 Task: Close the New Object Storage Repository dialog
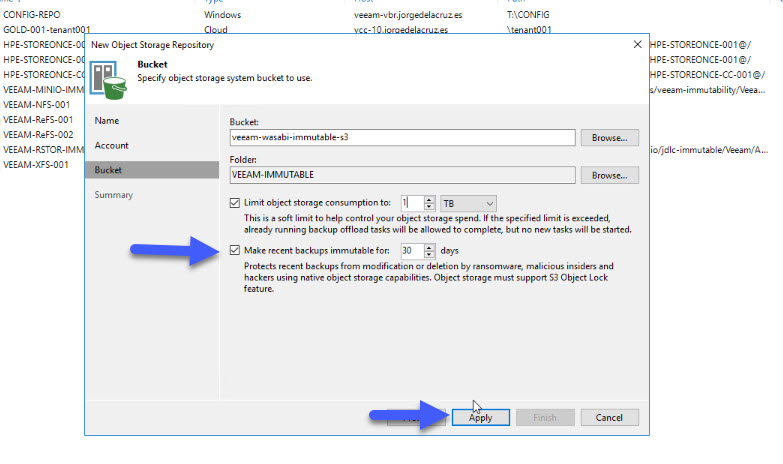click(x=637, y=44)
